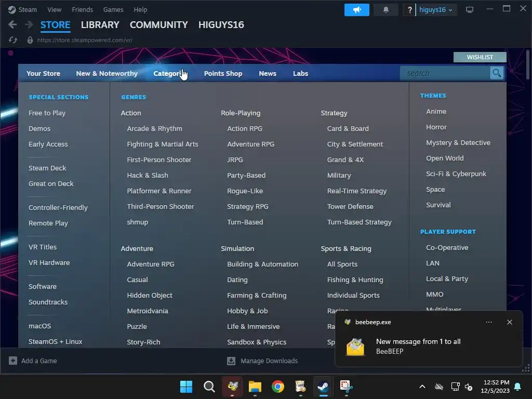Screen dimensions: 532x399
Task: Open the HIGUYS16 profile tab
Action: (221, 25)
